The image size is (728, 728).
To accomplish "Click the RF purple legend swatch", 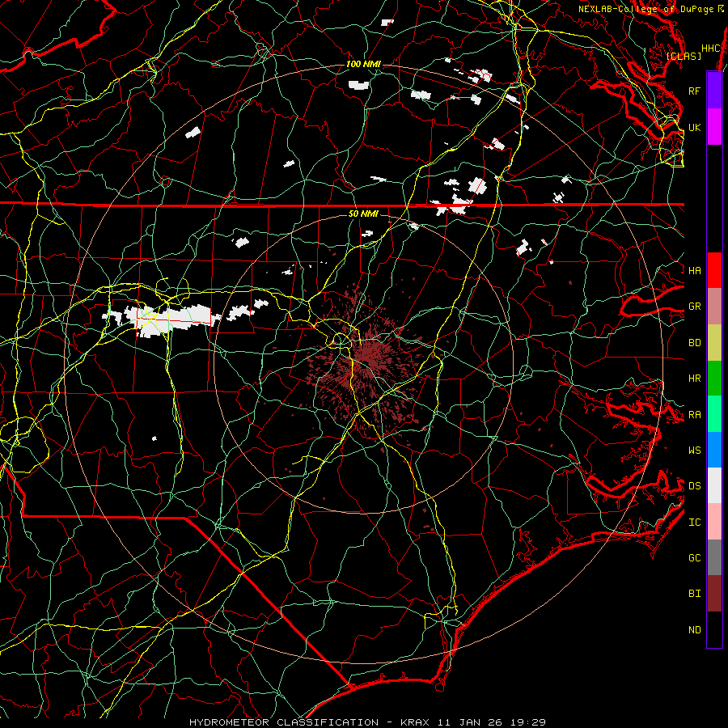I will (x=714, y=91).
